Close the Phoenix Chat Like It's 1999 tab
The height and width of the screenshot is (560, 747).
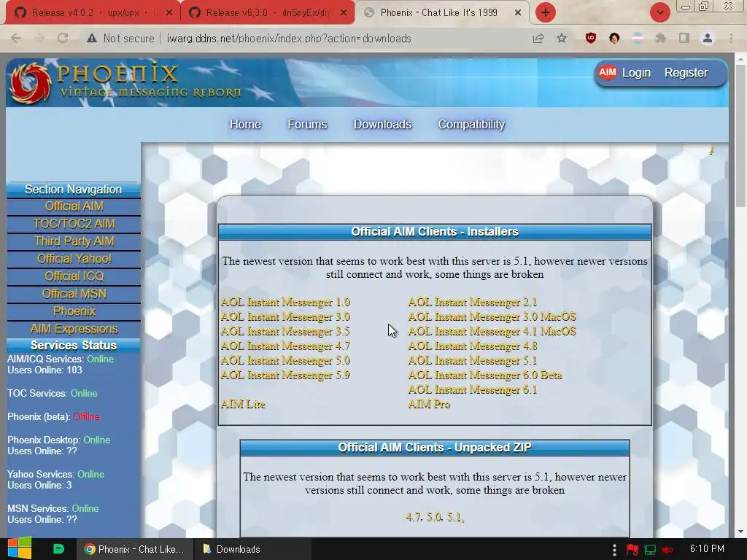pos(518,13)
